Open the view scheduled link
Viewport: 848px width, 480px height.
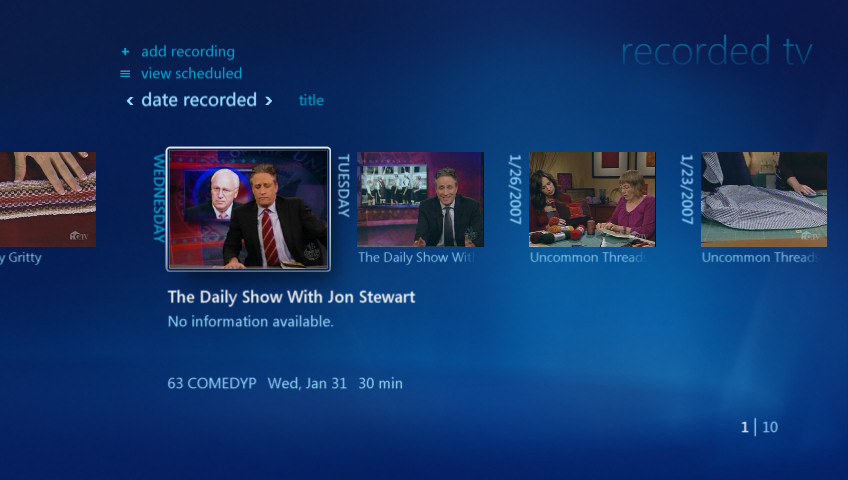click(191, 74)
